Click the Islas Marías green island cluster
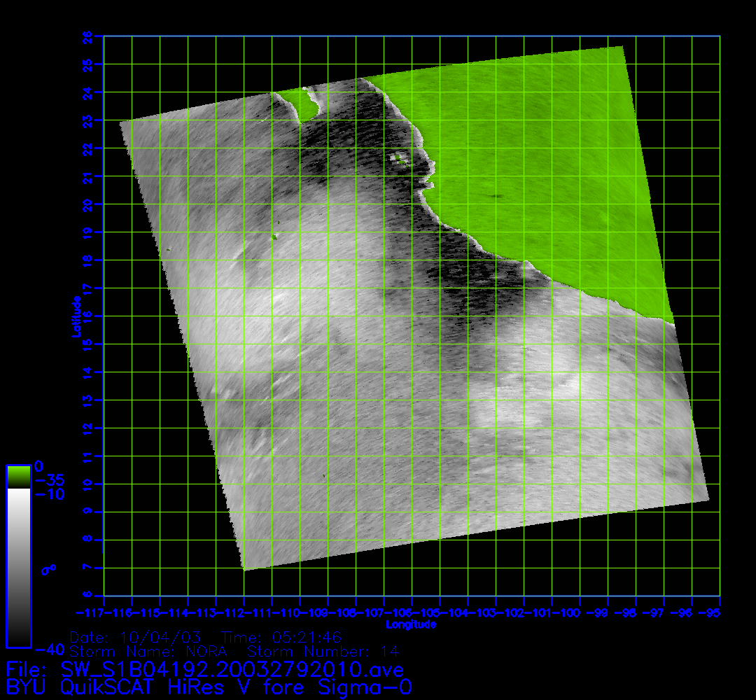Viewport: 756px width, 700px height. tap(400, 160)
